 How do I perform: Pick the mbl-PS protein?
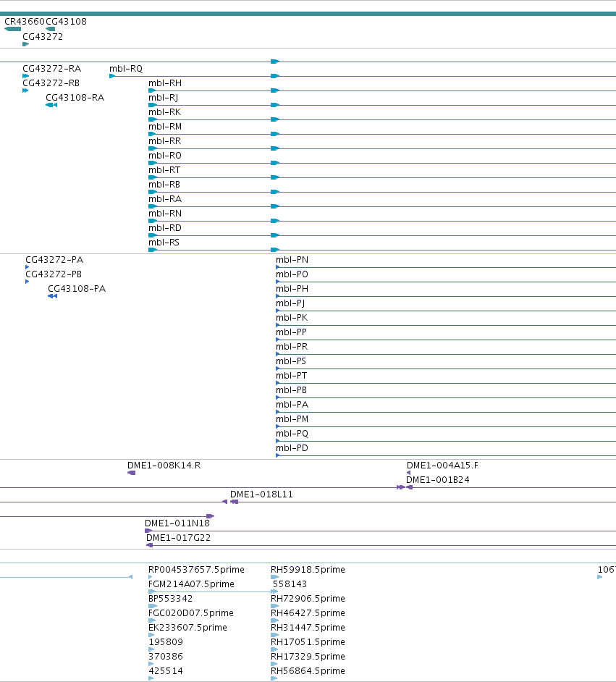(x=291, y=361)
